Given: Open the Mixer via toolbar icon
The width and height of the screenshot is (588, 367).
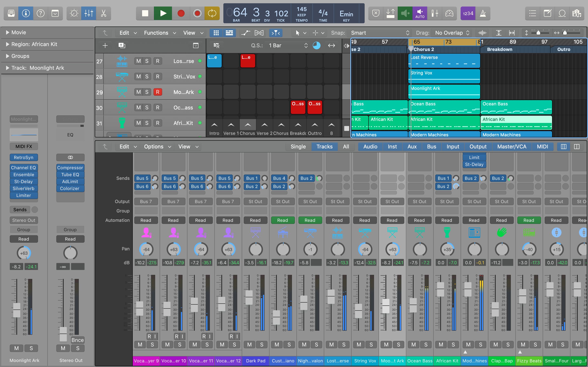Looking at the screenshot, I should 89,13.
